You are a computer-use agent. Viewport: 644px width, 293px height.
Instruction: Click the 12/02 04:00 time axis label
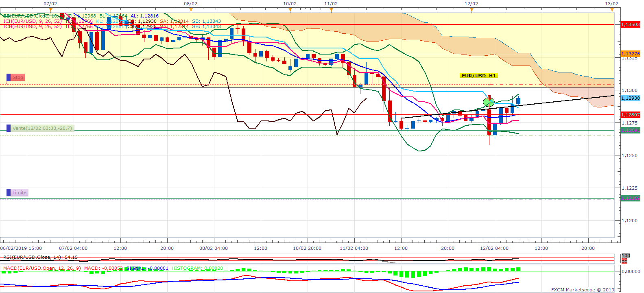[x=494, y=248]
